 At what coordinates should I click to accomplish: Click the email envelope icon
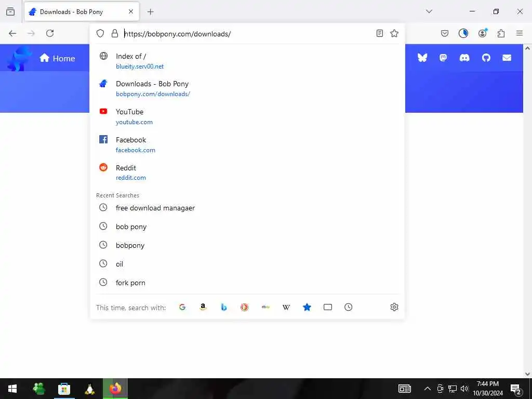coord(507,58)
